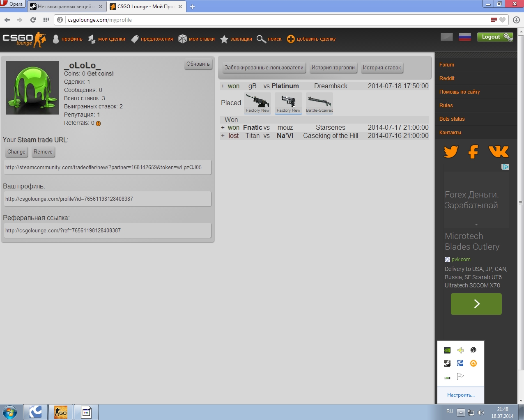The image size is (524, 420).
Task: Open Заблокированные пользователи
Action: coord(264,68)
